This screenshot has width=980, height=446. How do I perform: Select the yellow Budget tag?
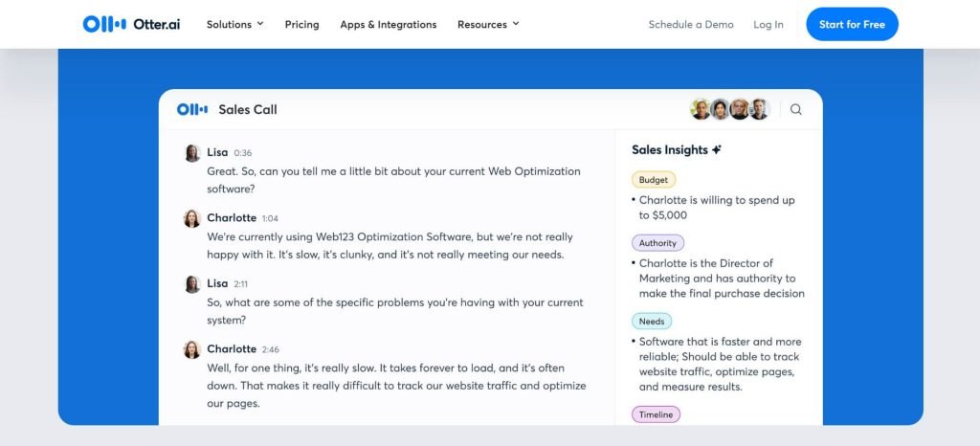654,179
